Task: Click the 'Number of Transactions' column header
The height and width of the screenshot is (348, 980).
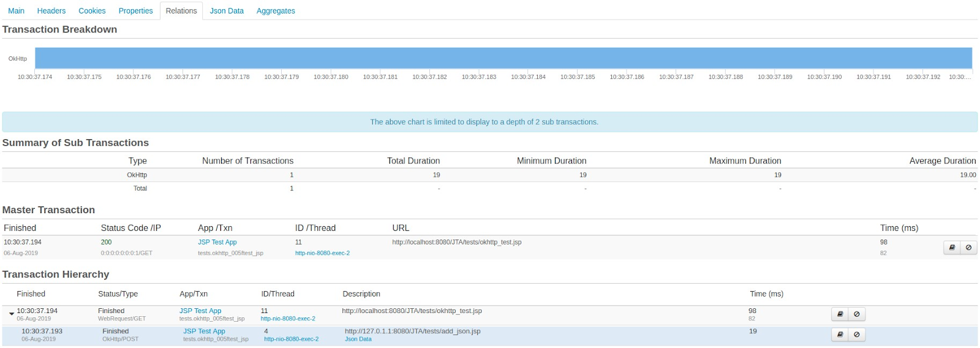Action: click(x=247, y=161)
